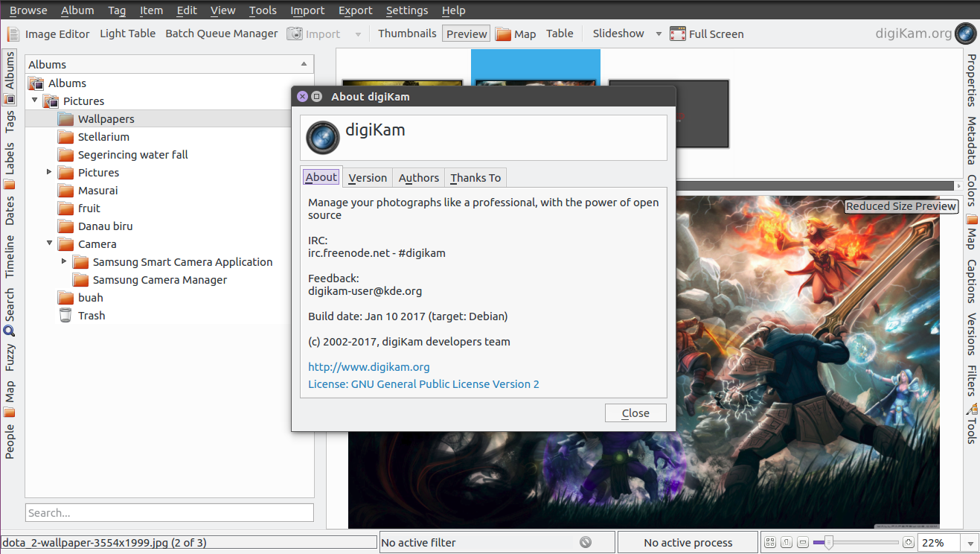The width and height of the screenshot is (980, 554).
Task: Open the Light Table
Action: click(x=128, y=34)
